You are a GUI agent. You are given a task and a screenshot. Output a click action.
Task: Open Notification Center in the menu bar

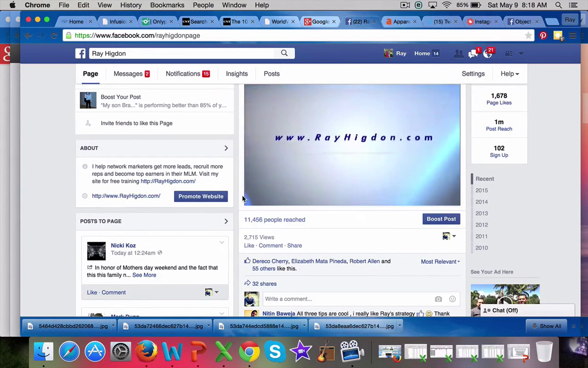coord(573,5)
